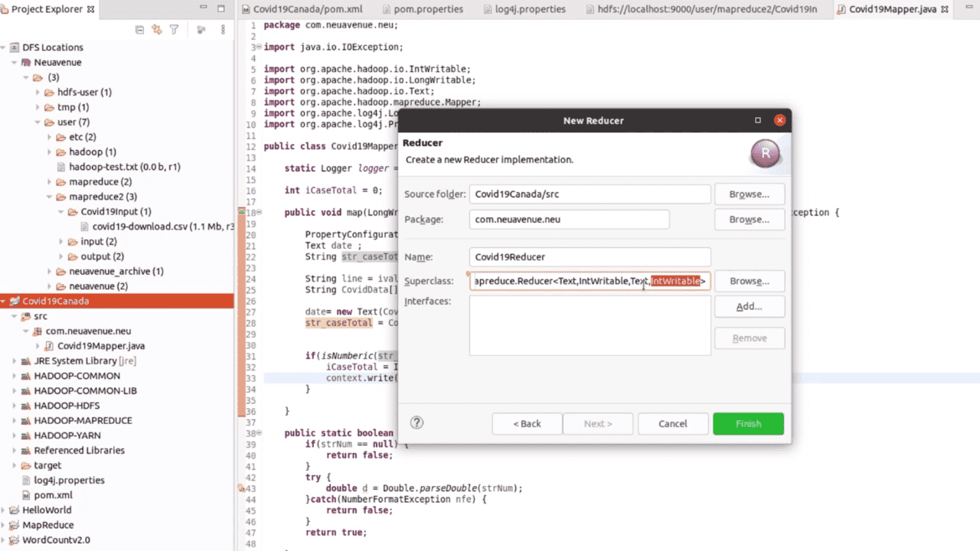Image resolution: width=980 pixels, height=551 pixels.
Task: Click Browse next to Superclass
Action: [750, 281]
